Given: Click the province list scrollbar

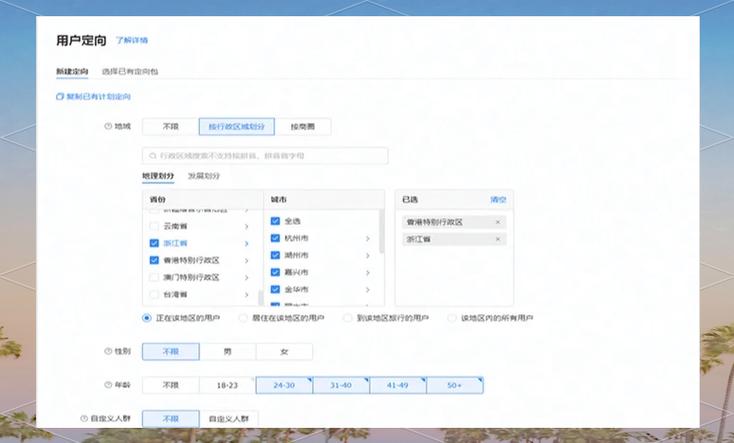Looking at the screenshot, I should [x=260, y=298].
